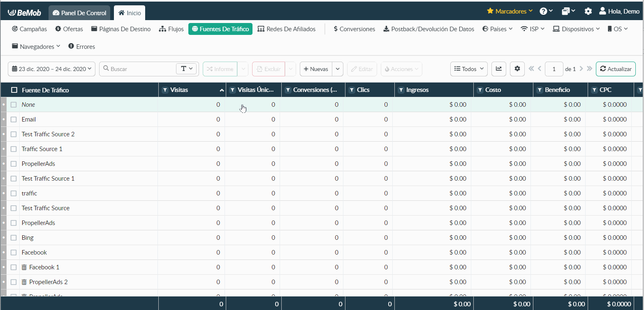Open the help question mark menu
Image resolution: width=644 pixels, height=310 pixels.
[547, 11]
